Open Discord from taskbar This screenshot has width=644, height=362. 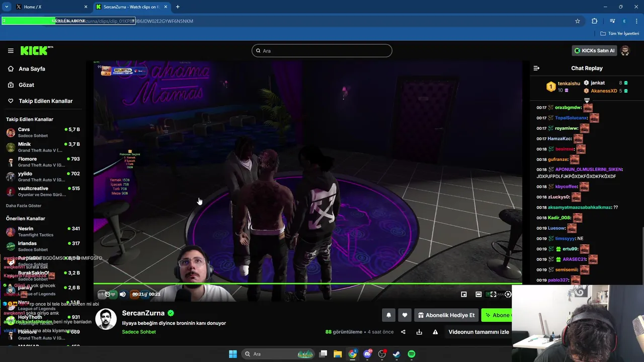tap(368, 354)
